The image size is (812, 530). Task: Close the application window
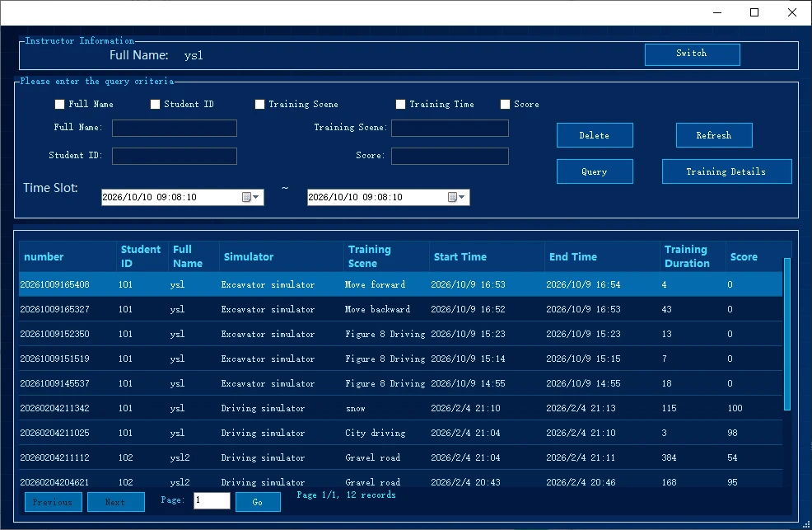pos(791,12)
